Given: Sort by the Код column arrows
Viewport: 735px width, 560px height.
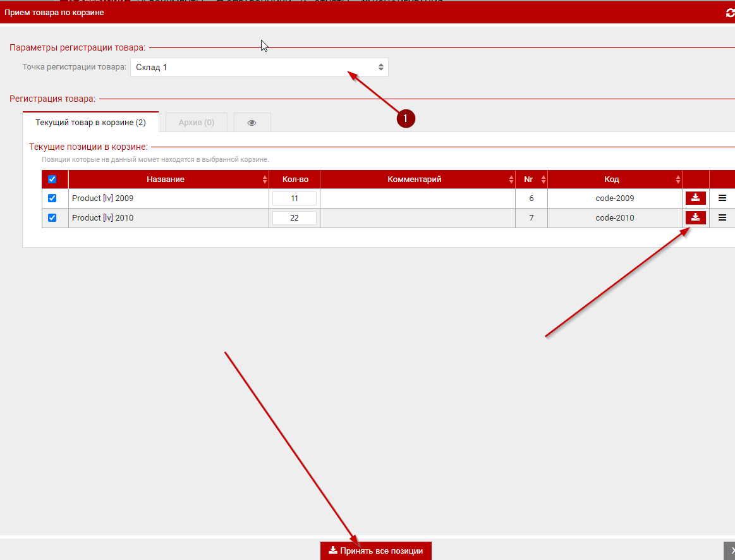Looking at the screenshot, I should click(678, 180).
